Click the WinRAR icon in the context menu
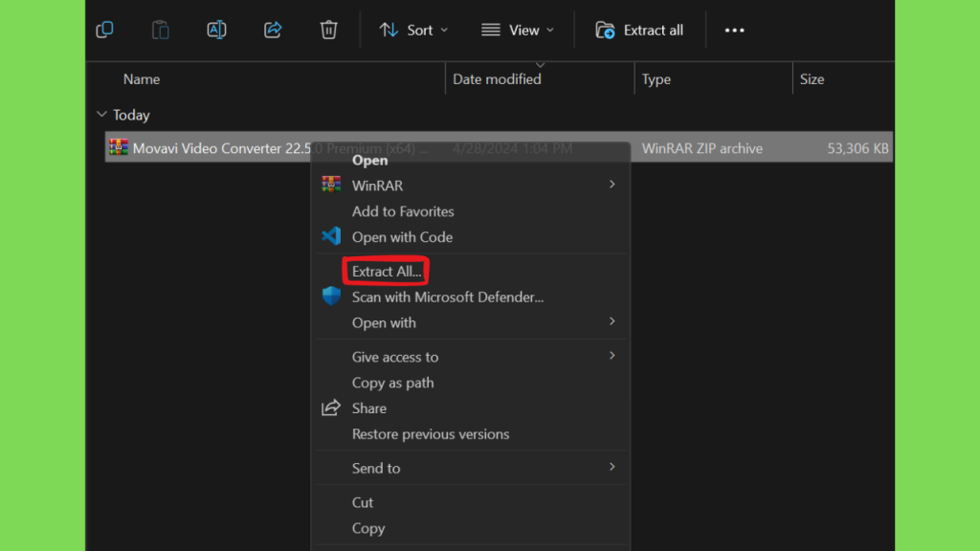This screenshot has width=980, height=551. pos(331,185)
